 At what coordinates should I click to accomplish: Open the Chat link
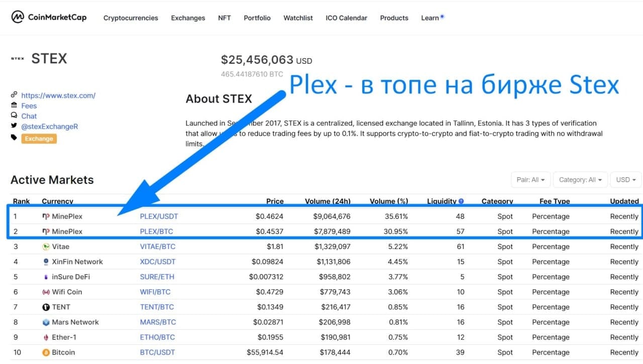tap(29, 116)
